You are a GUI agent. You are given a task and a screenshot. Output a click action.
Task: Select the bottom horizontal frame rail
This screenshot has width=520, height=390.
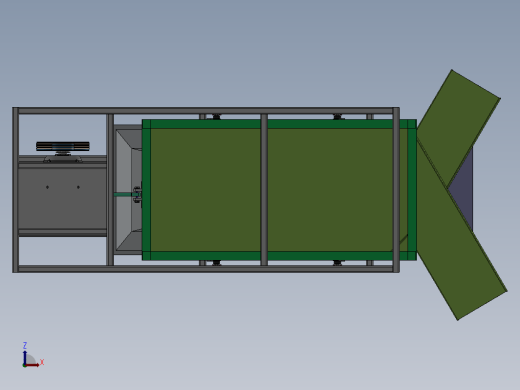(x=206, y=269)
